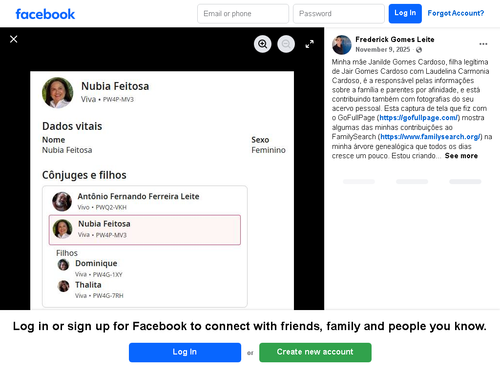Click Thalita's small avatar
The height and width of the screenshot is (375, 500).
[x=63, y=286]
